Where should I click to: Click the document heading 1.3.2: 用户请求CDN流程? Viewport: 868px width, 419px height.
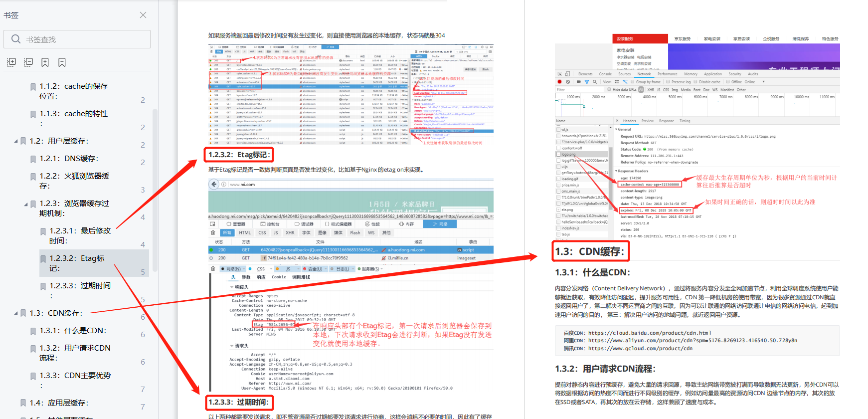tap(605, 369)
